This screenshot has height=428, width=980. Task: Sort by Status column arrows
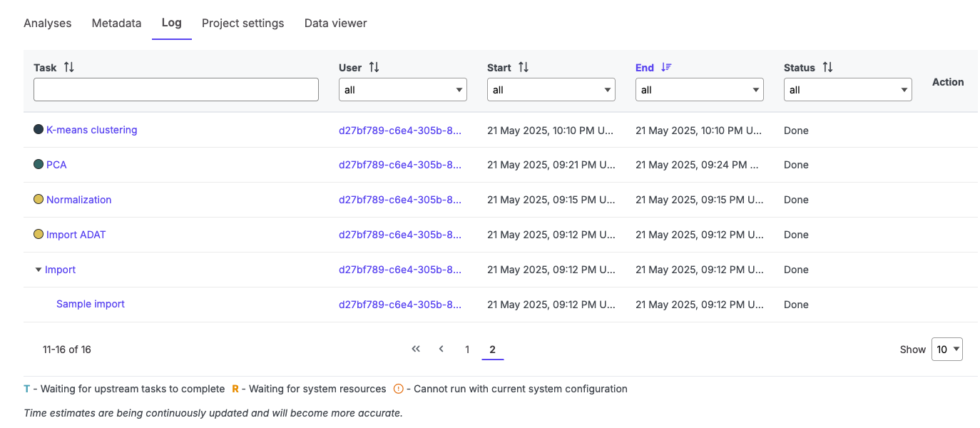pos(827,67)
